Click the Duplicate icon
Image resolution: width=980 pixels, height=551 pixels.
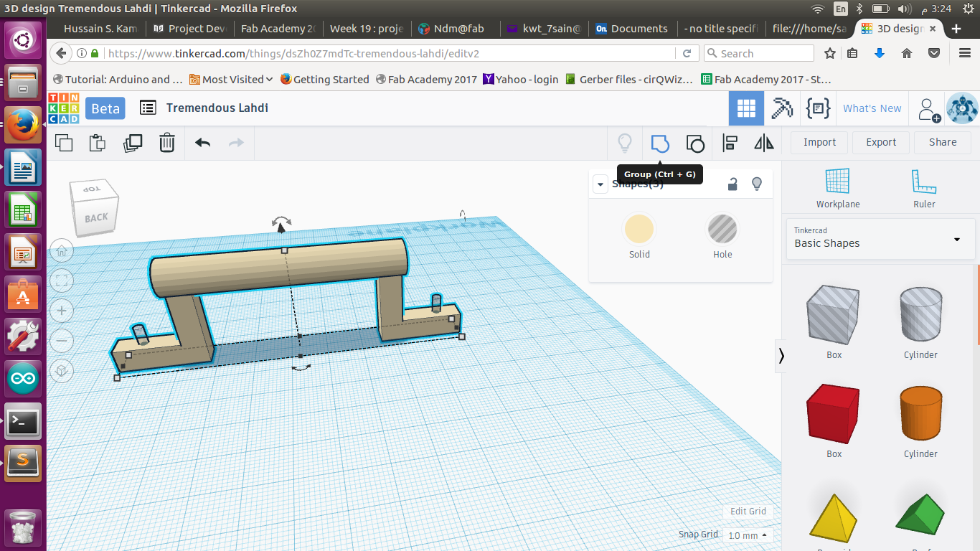[133, 143]
